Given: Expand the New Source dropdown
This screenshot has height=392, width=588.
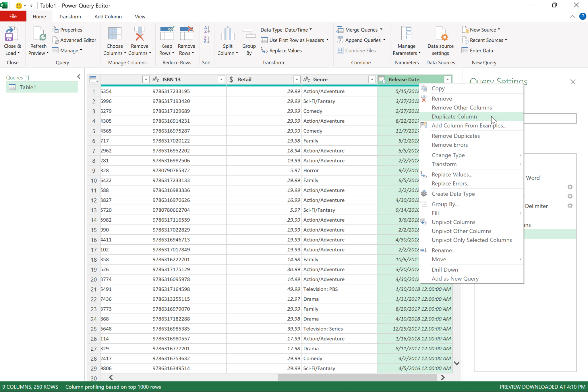Looking at the screenshot, I should pos(499,30).
